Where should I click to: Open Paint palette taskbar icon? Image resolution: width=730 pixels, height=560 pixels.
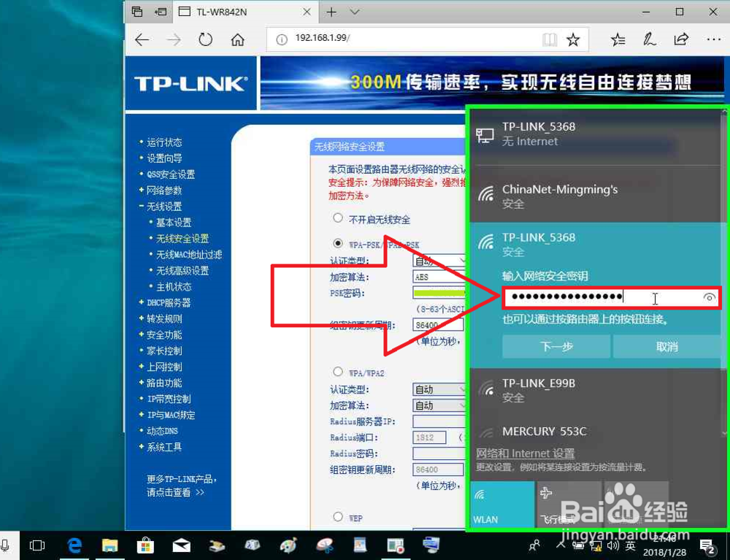tap(288, 545)
